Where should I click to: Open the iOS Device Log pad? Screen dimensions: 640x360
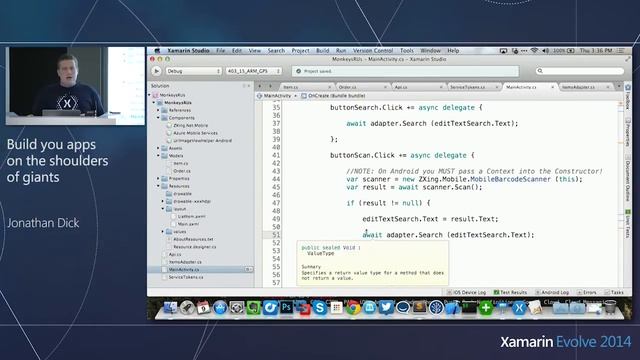click(x=467, y=292)
